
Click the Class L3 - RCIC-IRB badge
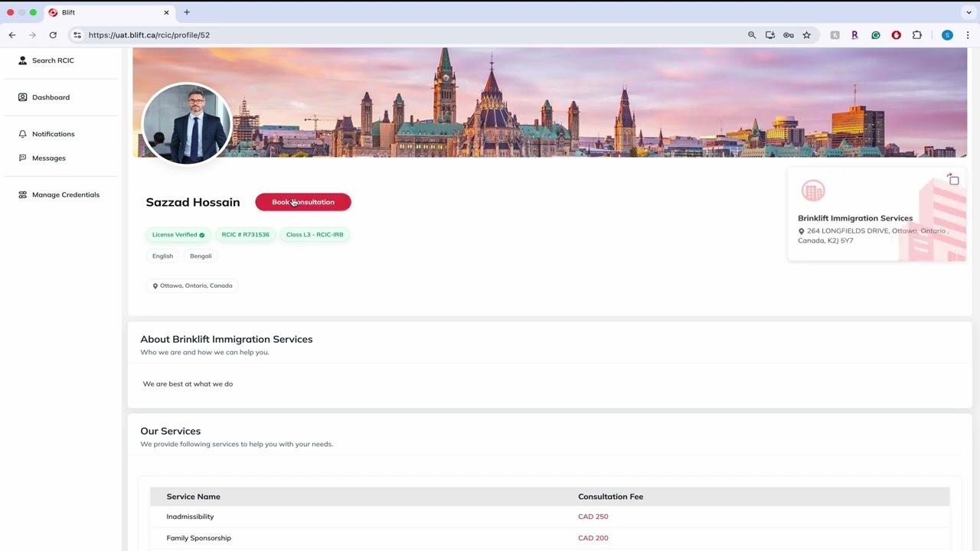click(x=315, y=234)
